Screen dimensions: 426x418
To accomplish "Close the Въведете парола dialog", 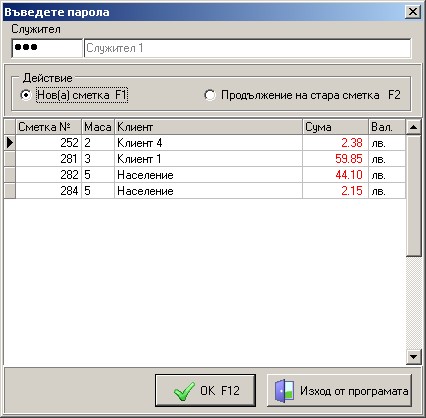I will (413, 12).
